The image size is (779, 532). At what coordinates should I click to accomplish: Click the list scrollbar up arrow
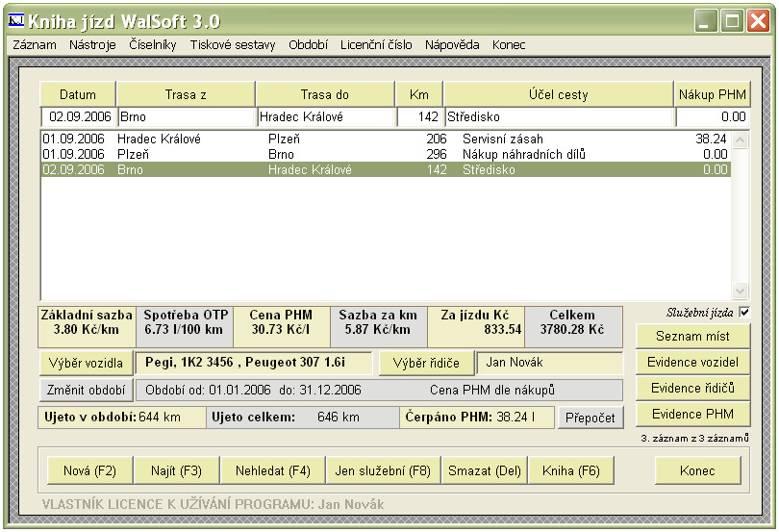tap(740, 140)
